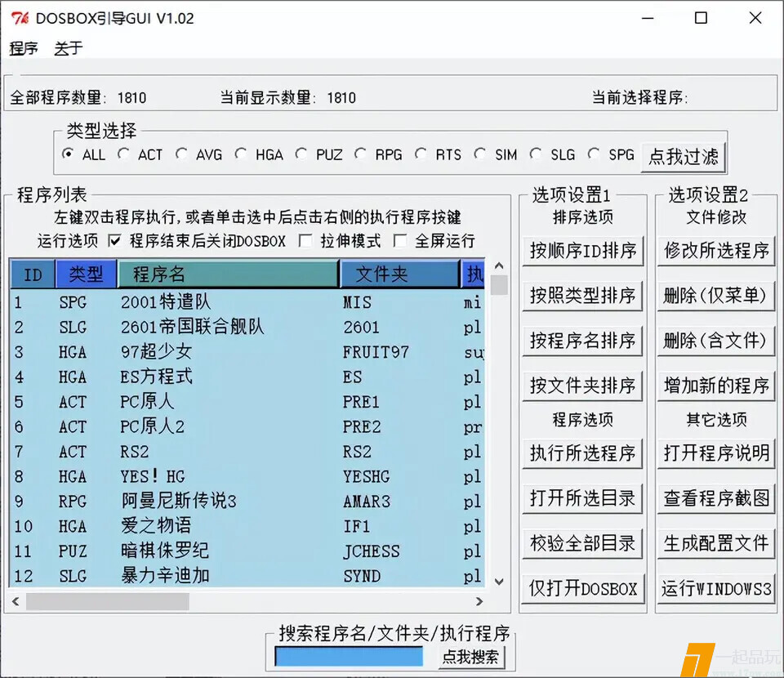
Task: Click 按顺序ID排序 to sort by ID
Action: (x=582, y=251)
